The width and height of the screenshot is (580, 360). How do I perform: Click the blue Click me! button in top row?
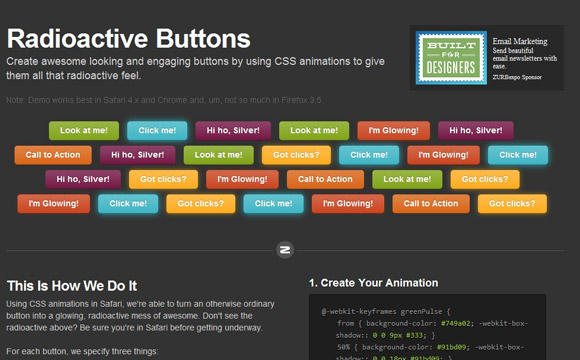click(157, 131)
